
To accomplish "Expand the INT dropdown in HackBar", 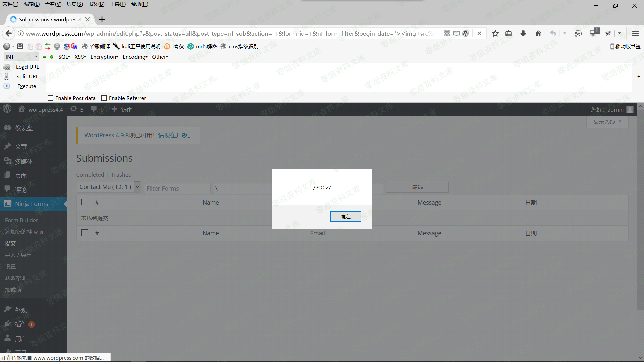I will click(21, 57).
